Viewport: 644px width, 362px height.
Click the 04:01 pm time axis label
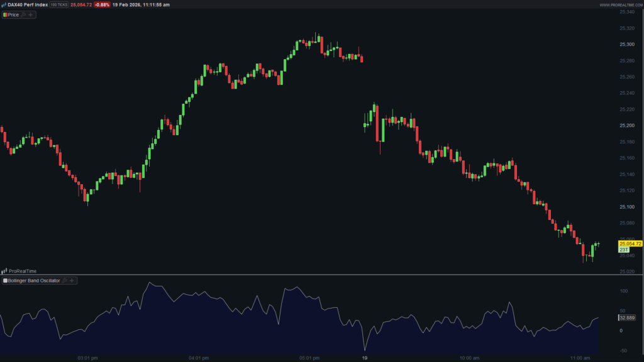[x=199, y=358]
